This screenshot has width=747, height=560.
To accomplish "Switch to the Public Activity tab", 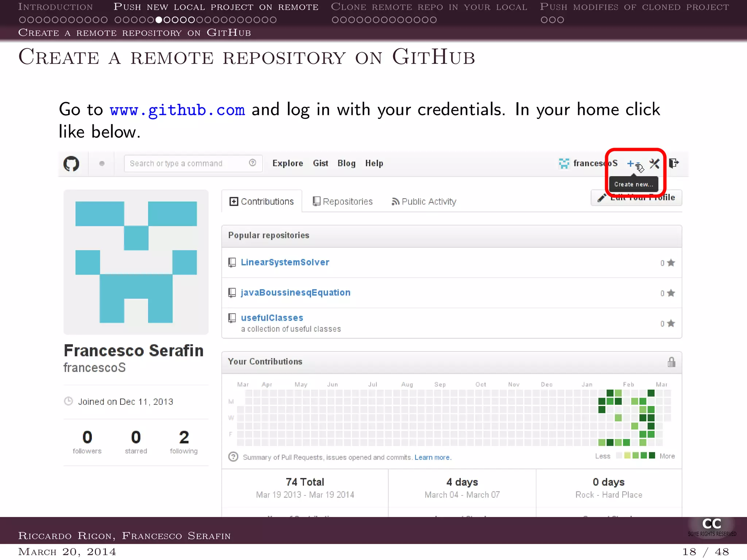I will pyautogui.click(x=424, y=201).
